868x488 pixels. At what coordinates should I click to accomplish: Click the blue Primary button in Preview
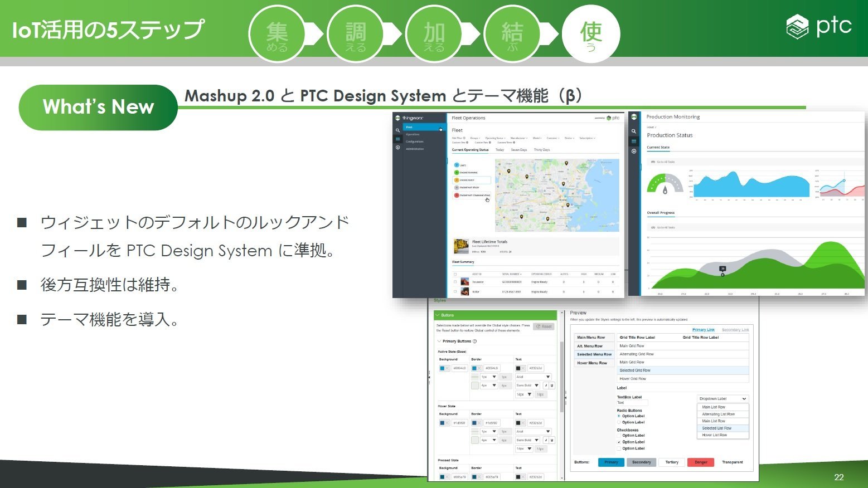pyautogui.click(x=611, y=462)
